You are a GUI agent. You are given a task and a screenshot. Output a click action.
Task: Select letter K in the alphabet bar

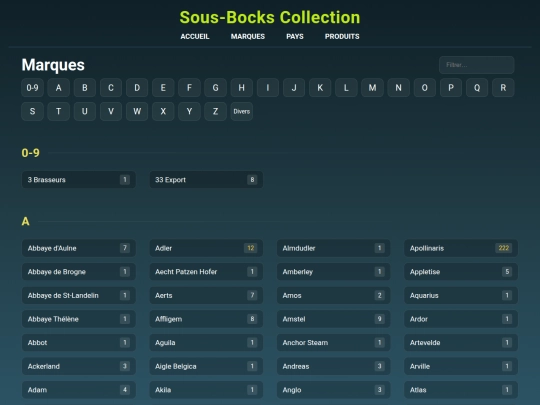320,88
